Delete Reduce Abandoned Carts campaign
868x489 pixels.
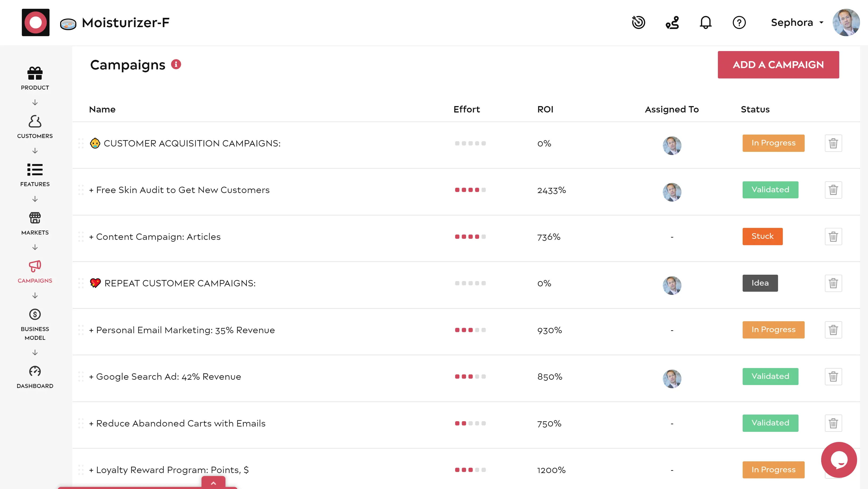click(x=833, y=423)
